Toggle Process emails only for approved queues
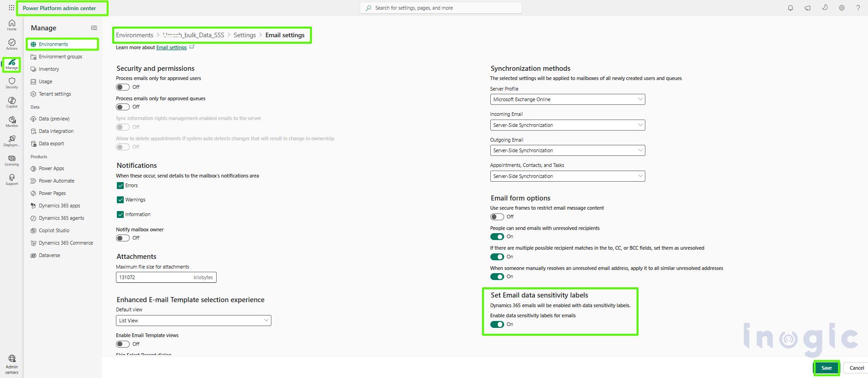Viewport: 868px width, 378px height. pyautogui.click(x=123, y=107)
